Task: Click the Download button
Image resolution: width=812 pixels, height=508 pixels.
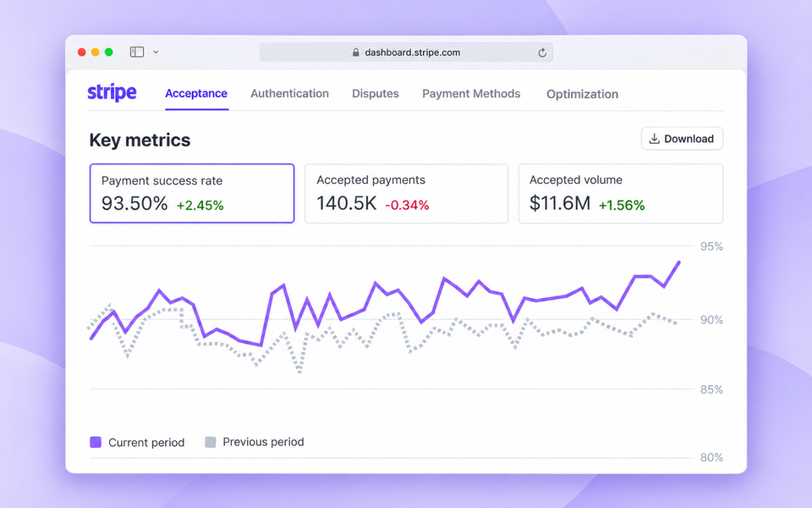Action: [x=682, y=138]
